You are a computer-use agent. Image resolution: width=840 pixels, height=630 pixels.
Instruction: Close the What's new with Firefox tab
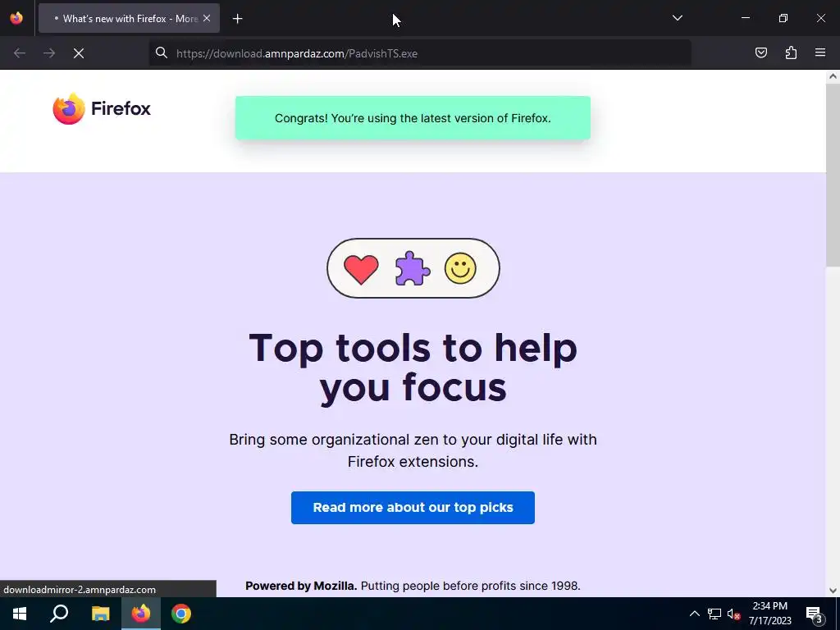pos(207,18)
